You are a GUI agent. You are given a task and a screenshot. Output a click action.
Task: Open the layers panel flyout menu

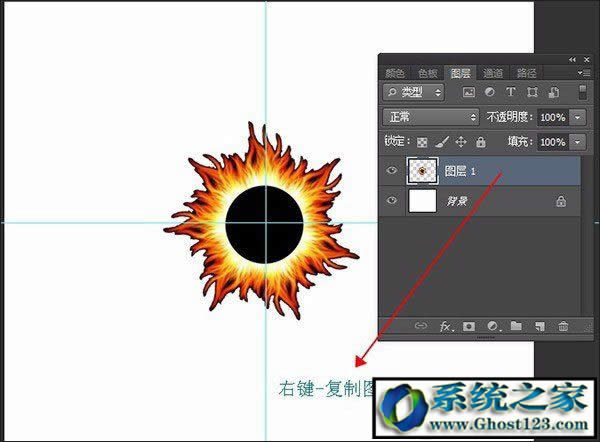pyautogui.click(x=584, y=73)
